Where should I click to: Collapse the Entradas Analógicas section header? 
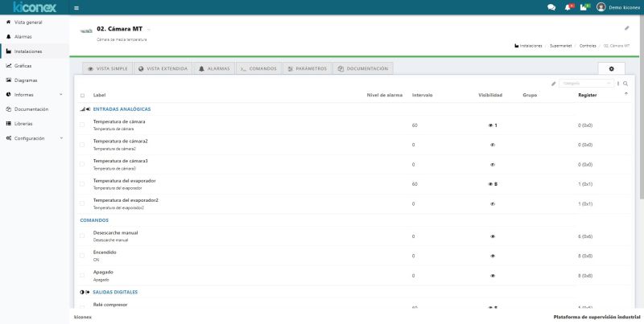(122, 109)
